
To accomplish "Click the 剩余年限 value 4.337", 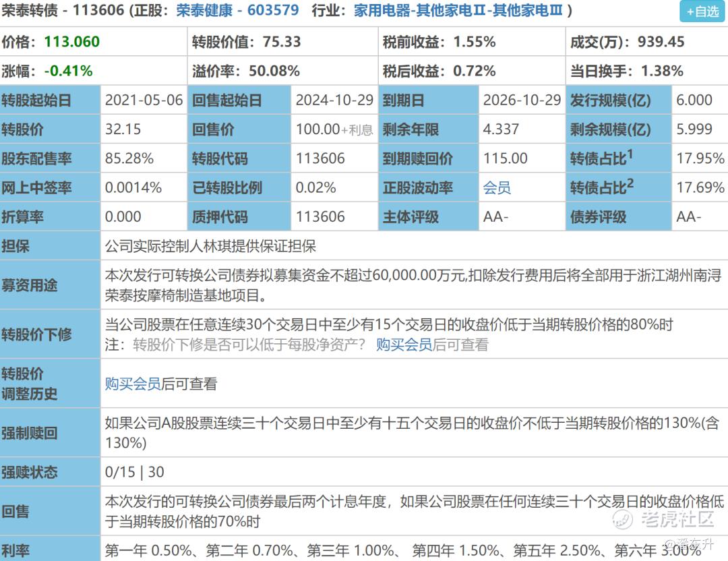I will (501, 129).
